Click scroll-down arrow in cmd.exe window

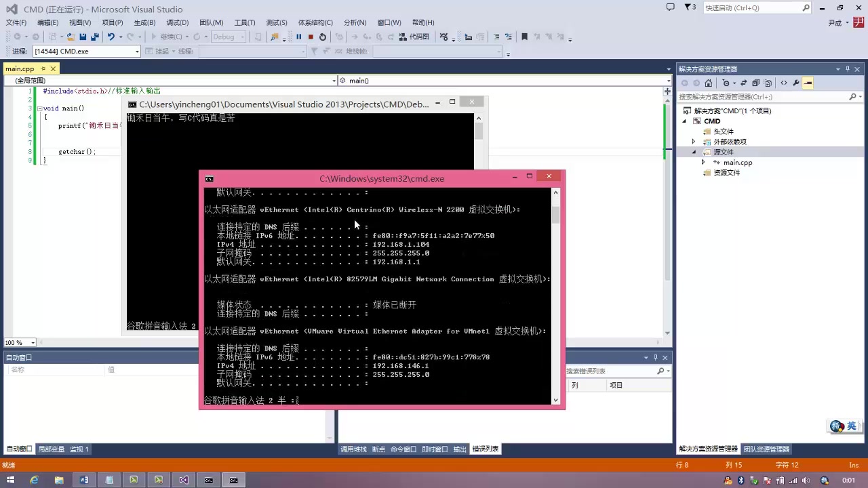[x=556, y=401]
